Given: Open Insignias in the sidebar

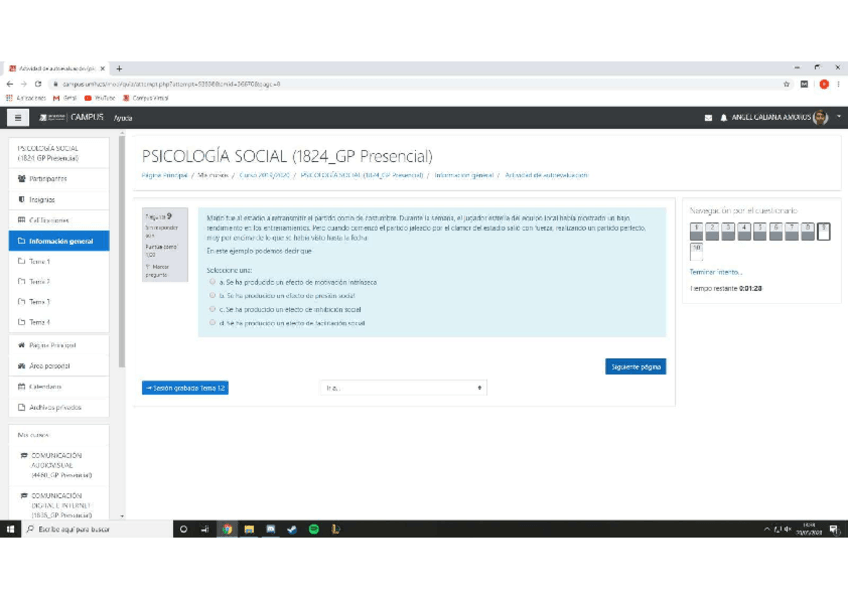Looking at the screenshot, I should [x=59, y=199].
